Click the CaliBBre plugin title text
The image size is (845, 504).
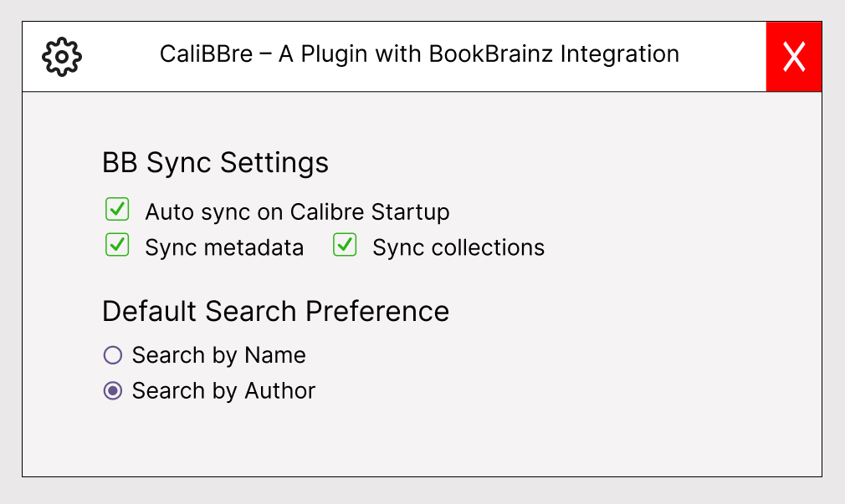[x=419, y=53]
